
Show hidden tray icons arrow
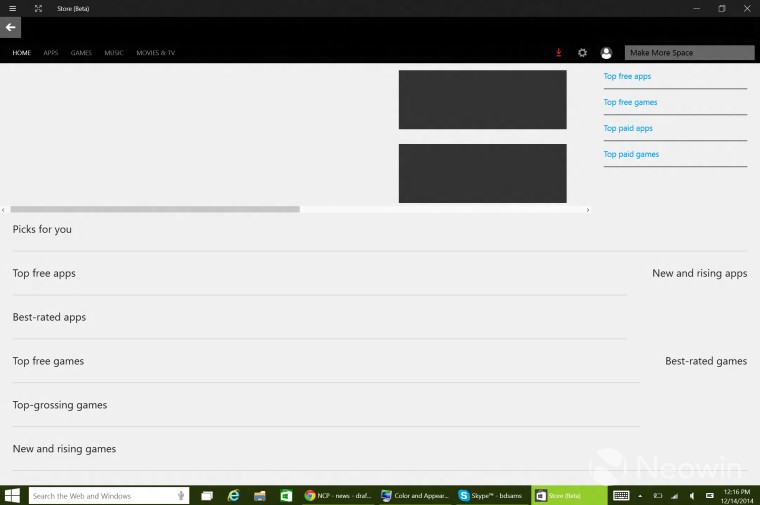[640, 496]
